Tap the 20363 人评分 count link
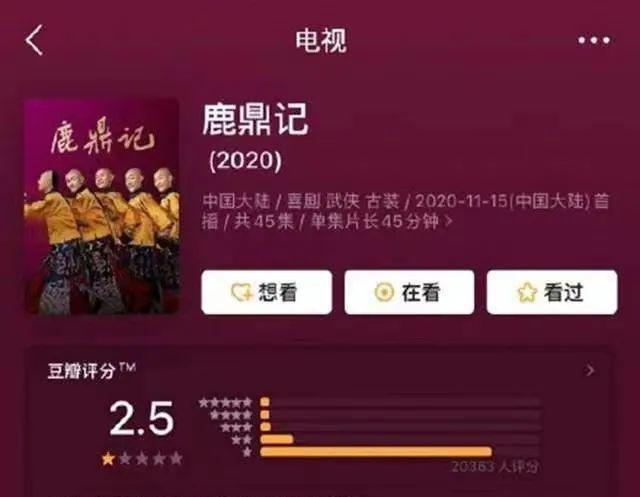This screenshot has width=640, height=497. pyautogui.click(x=495, y=467)
